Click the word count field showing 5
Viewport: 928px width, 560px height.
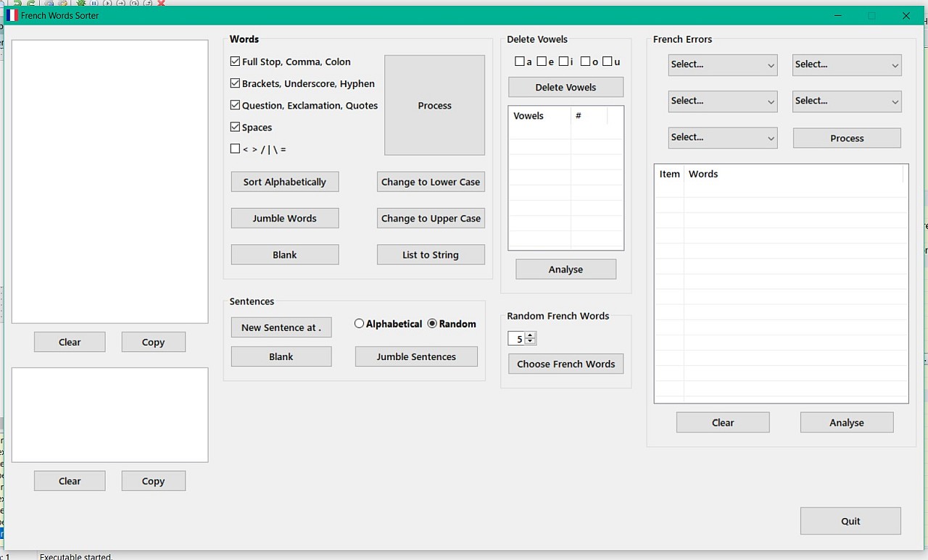[x=517, y=338]
